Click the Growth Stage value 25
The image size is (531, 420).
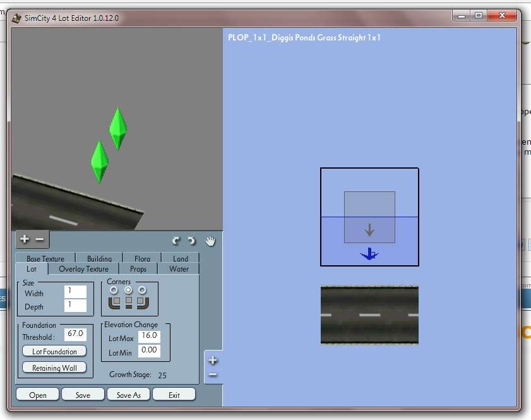point(162,375)
